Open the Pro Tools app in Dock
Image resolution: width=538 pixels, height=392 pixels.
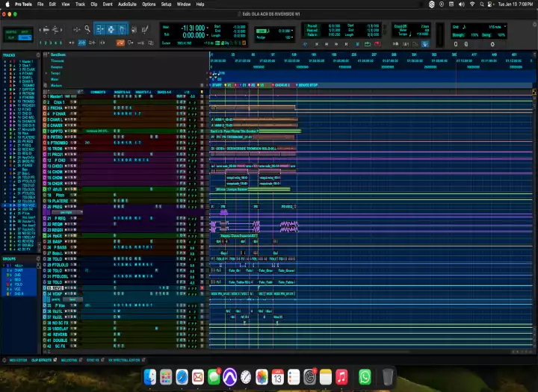[x=229, y=377]
